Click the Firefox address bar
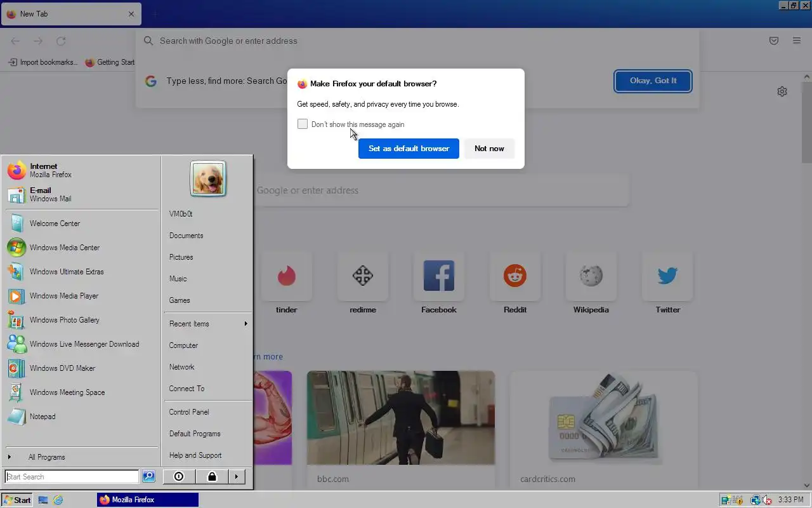This screenshot has height=508, width=812. [x=417, y=41]
